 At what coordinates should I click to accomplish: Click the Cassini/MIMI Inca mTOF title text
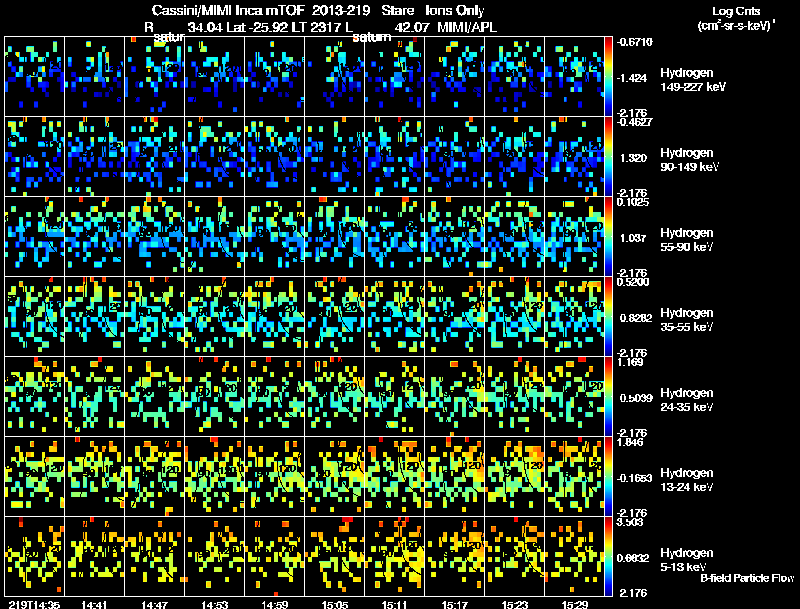(228, 10)
